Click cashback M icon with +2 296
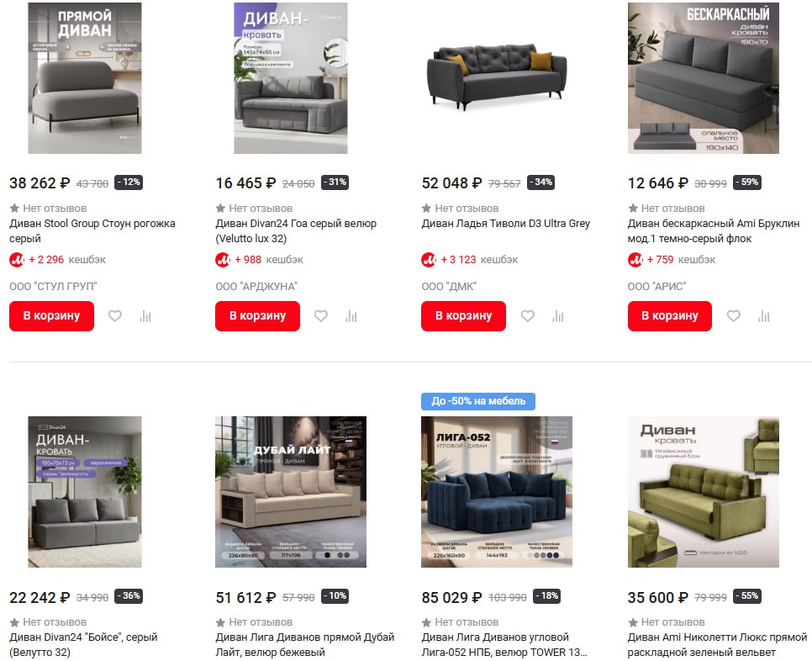This screenshot has width=812, height=661. click(x=17, y=260)
